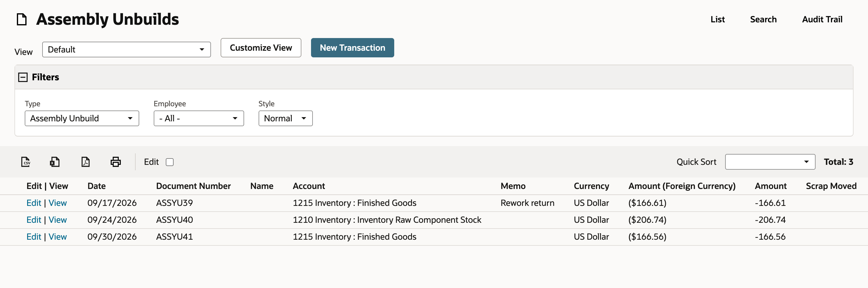Screen dimensions: 868x288
Task: Click the amount ($166.56) cell
Action: click(647, 237)
